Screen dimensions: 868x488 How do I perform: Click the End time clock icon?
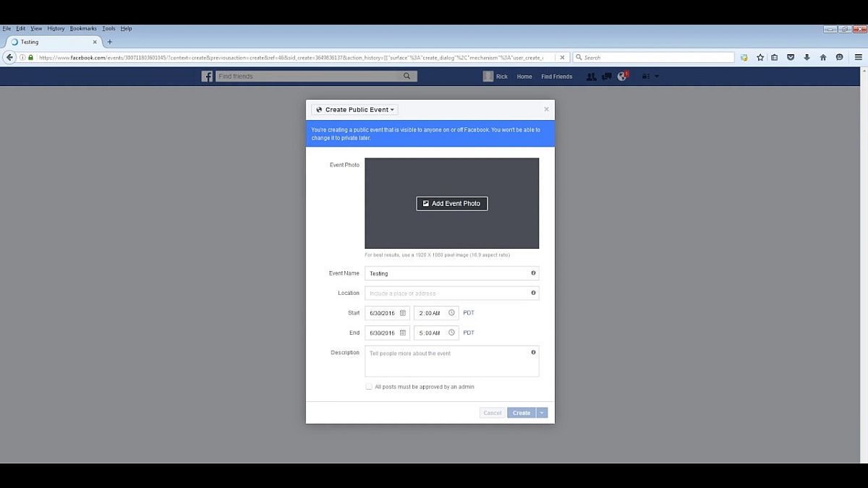click(451, 333)
